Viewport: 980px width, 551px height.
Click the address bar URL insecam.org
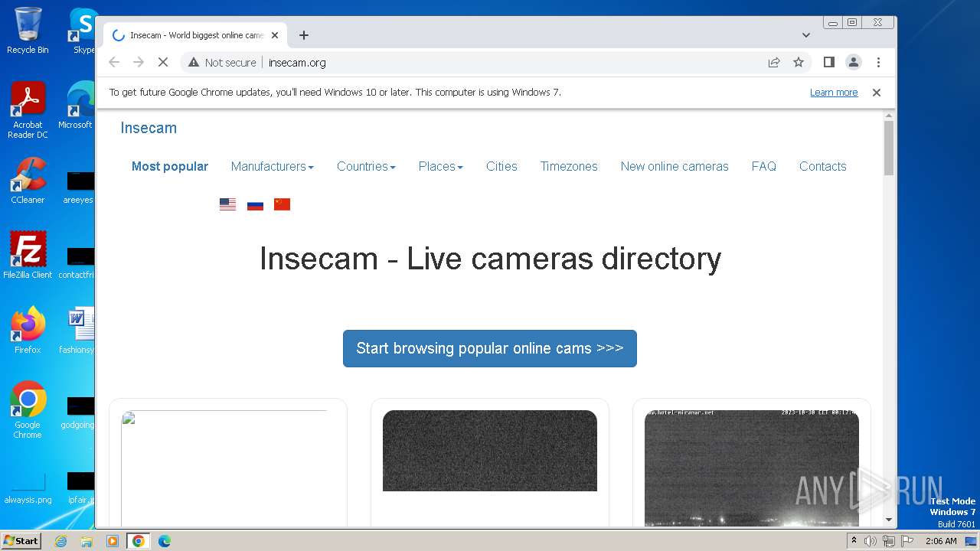point(297,63)
